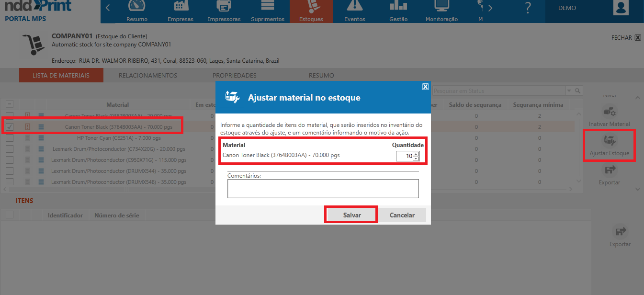Check the HP Toner Cyan CE251A row
644x295 pixels.
pos(10,138)
